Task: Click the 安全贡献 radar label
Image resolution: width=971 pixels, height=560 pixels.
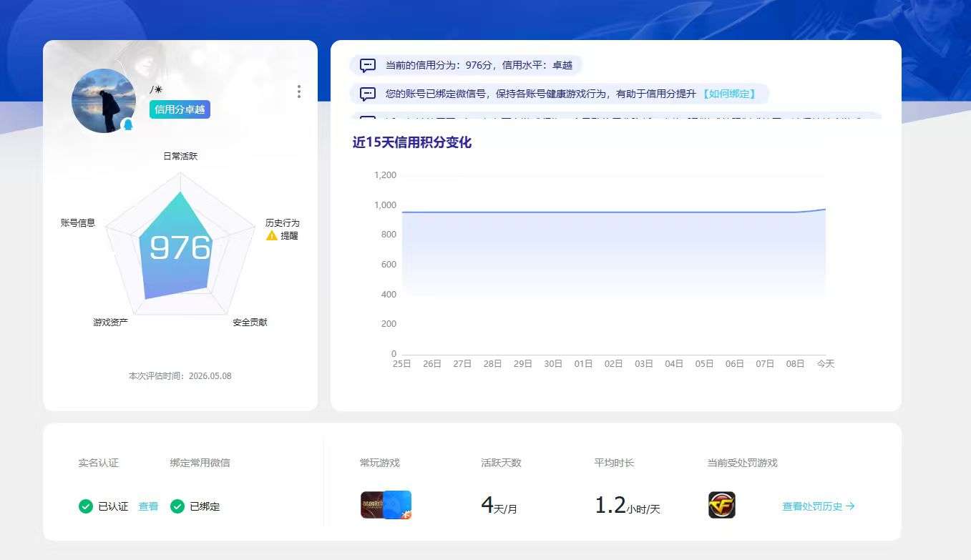Action: pos(250,323)
